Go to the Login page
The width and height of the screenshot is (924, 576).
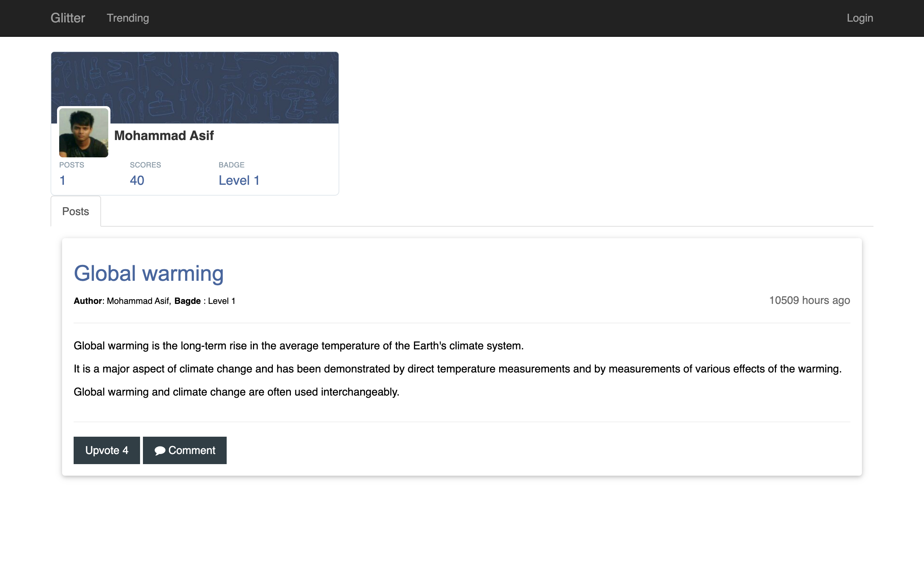860,18
